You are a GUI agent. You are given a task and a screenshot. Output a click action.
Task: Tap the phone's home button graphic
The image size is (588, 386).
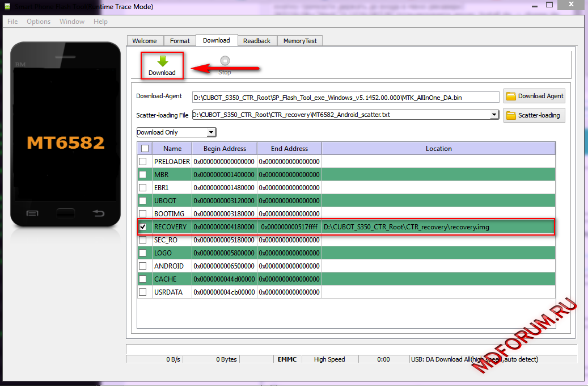65,213
